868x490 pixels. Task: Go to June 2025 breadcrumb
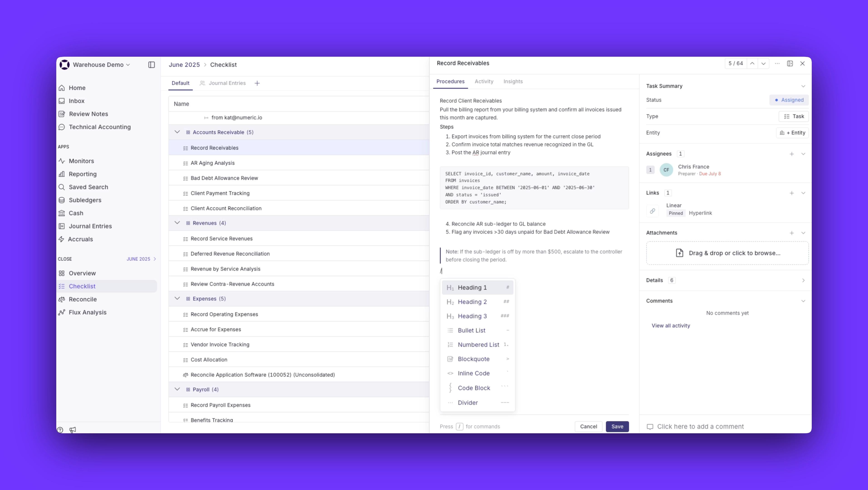184,65
